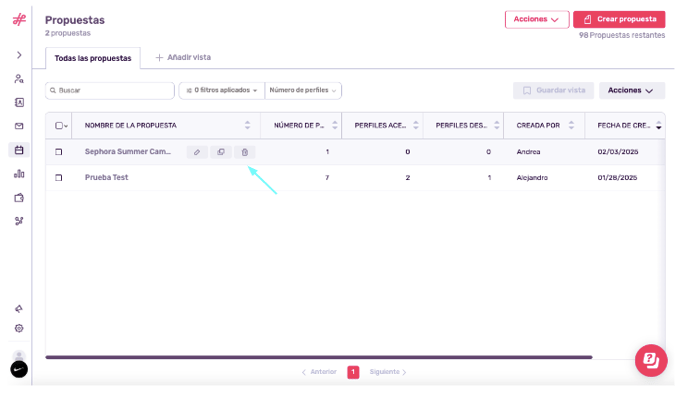This screenshot has height=397, width=688.
Task: Click the Andrea creator cell
Action: tap(528, 152)
